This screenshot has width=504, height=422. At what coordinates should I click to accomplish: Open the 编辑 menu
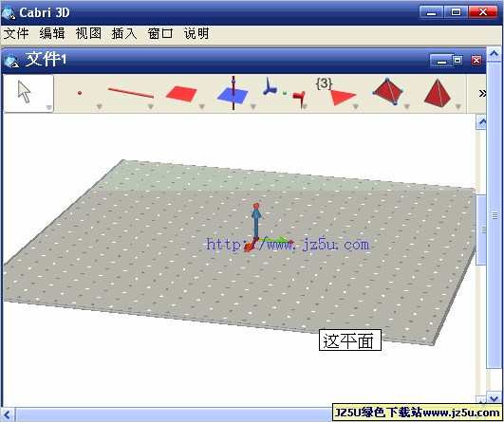(52, 33)
